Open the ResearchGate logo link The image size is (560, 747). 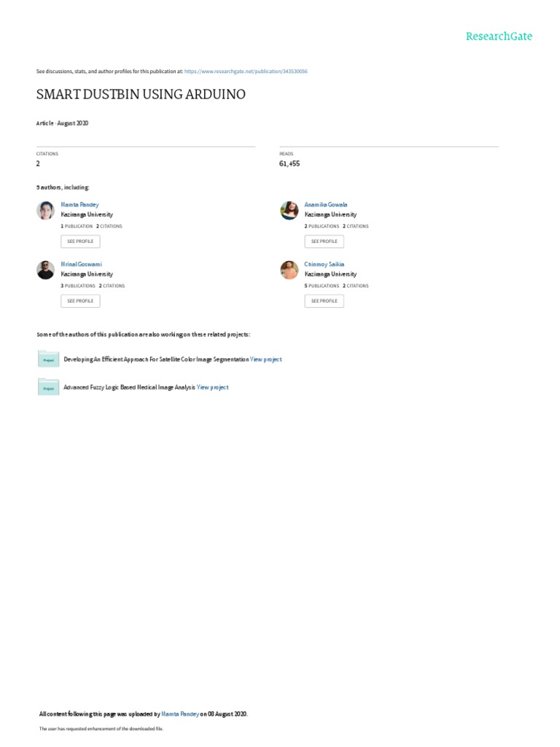point(499,36)
